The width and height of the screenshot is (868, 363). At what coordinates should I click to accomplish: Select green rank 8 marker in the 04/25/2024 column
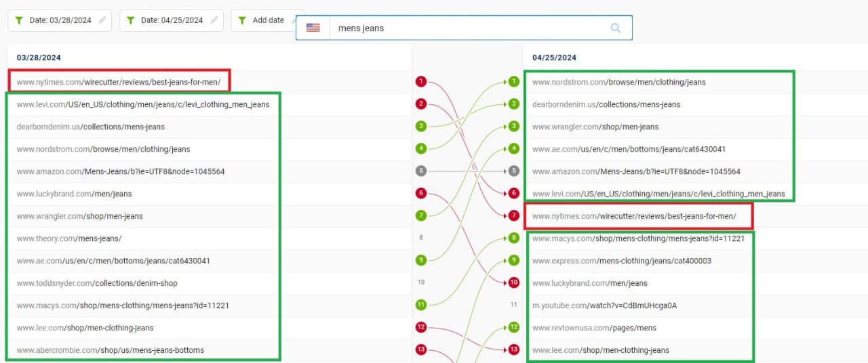point(514,238)
